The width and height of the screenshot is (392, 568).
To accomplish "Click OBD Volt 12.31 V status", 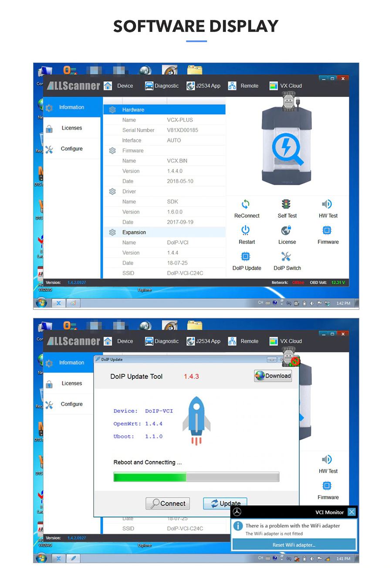I will (x=327, y=282).
